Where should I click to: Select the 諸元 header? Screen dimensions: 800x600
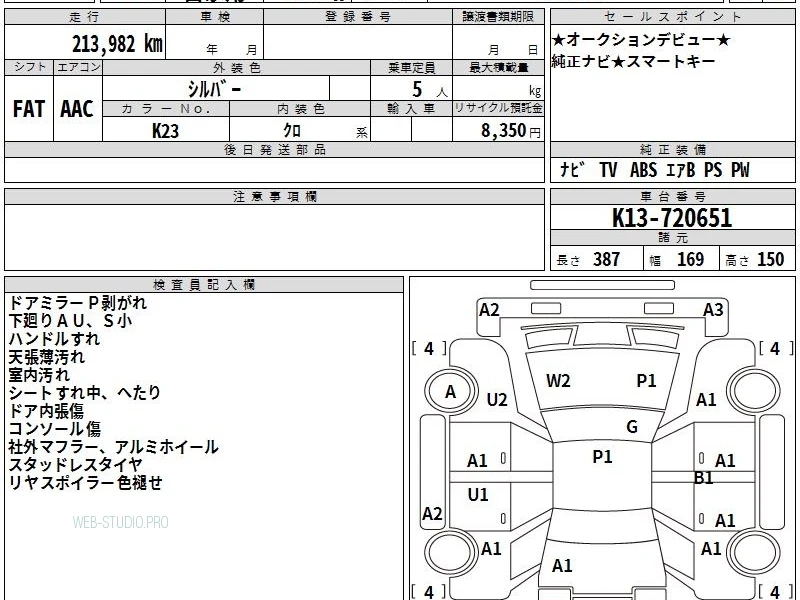coord(672,238)
